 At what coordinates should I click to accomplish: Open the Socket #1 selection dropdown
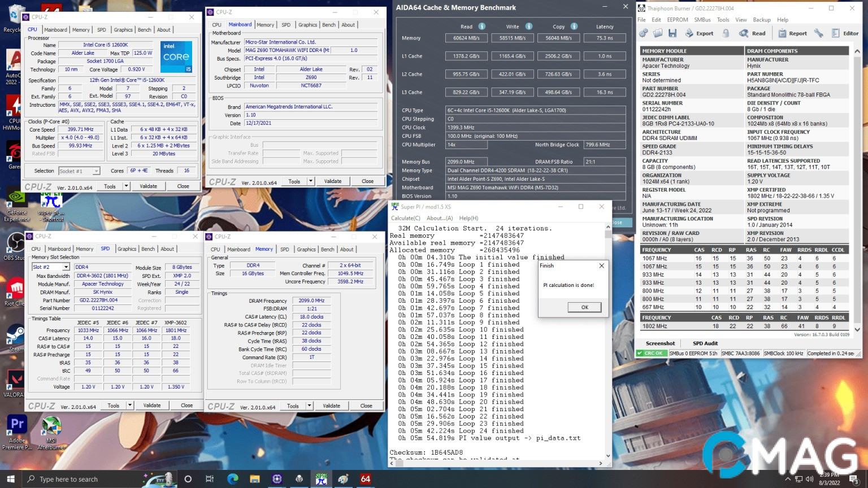click(x=97, y=171)
